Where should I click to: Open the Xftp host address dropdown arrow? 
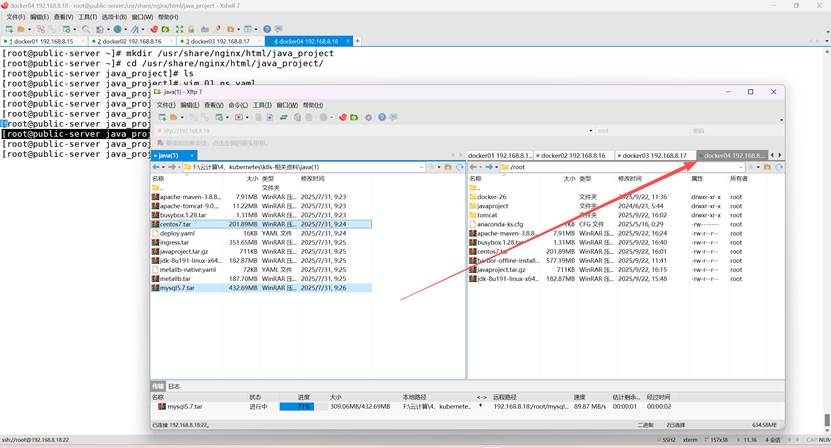pyautogui.click(x=590, y=131)
